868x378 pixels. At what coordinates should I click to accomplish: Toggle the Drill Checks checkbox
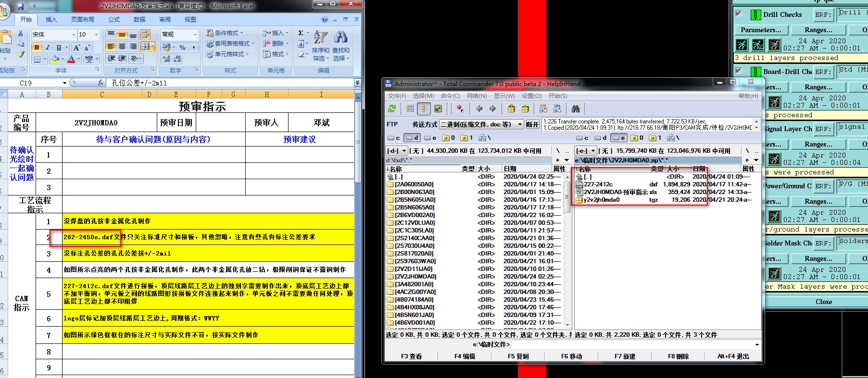739,13
